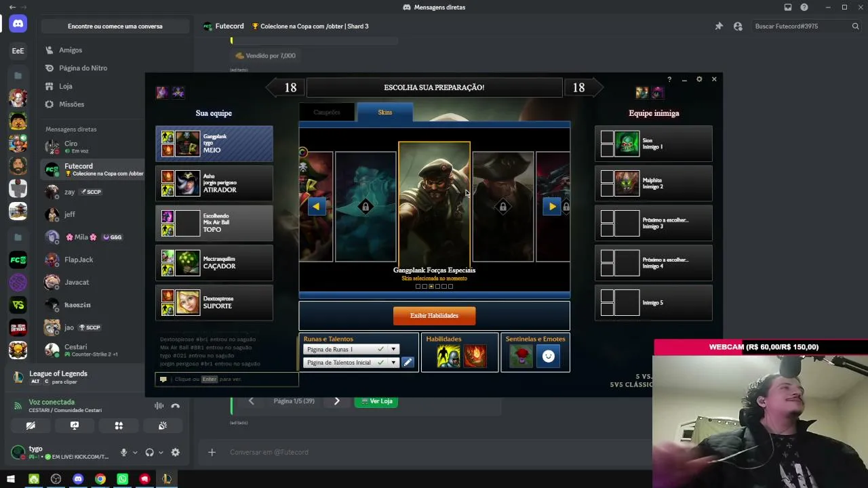Switch to the Skins tab
Image resolution: width=868 pixels, height=488 pixels.
pos(384,113)
